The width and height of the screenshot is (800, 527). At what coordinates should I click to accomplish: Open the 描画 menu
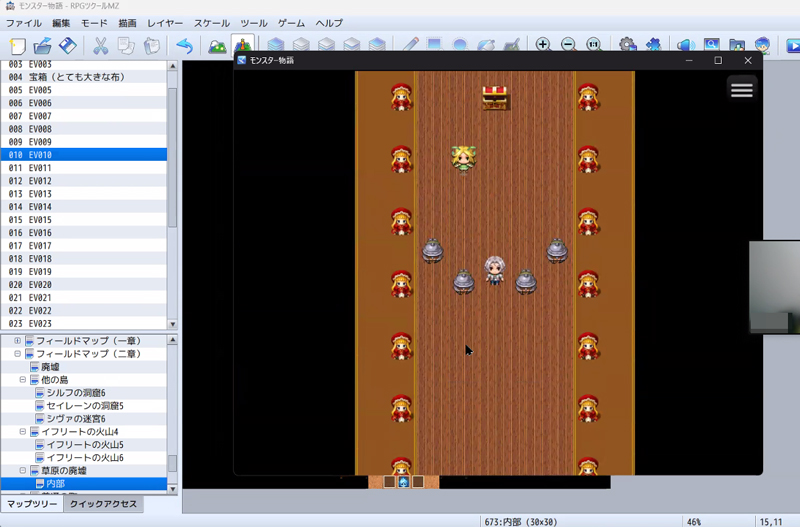(128, 23)
